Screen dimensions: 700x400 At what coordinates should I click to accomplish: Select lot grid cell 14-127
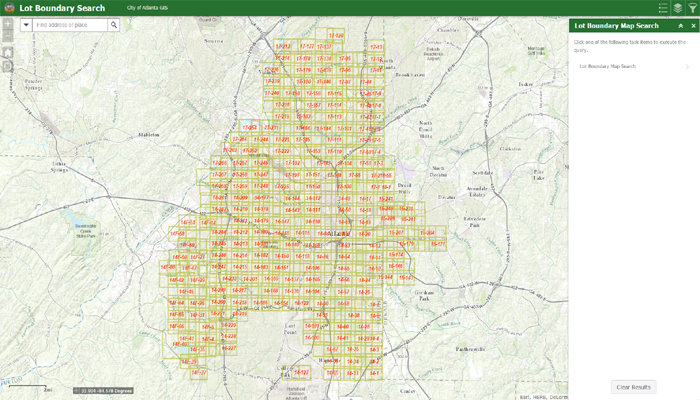(301, 372)
